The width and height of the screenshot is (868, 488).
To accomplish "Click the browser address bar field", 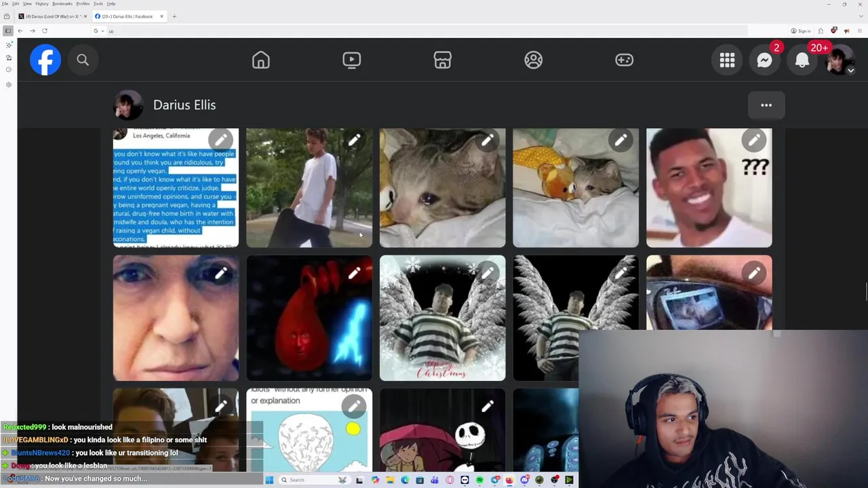I will point(420,30).
